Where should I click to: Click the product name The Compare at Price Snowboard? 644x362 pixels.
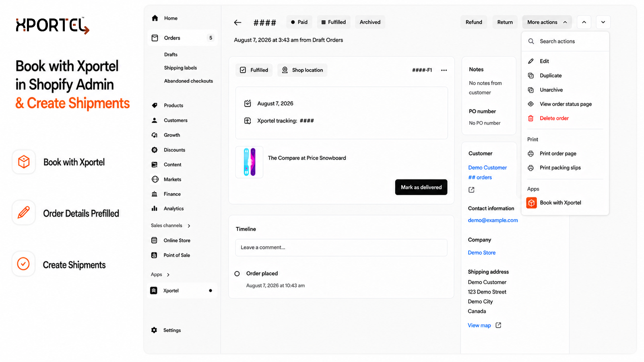307,158
